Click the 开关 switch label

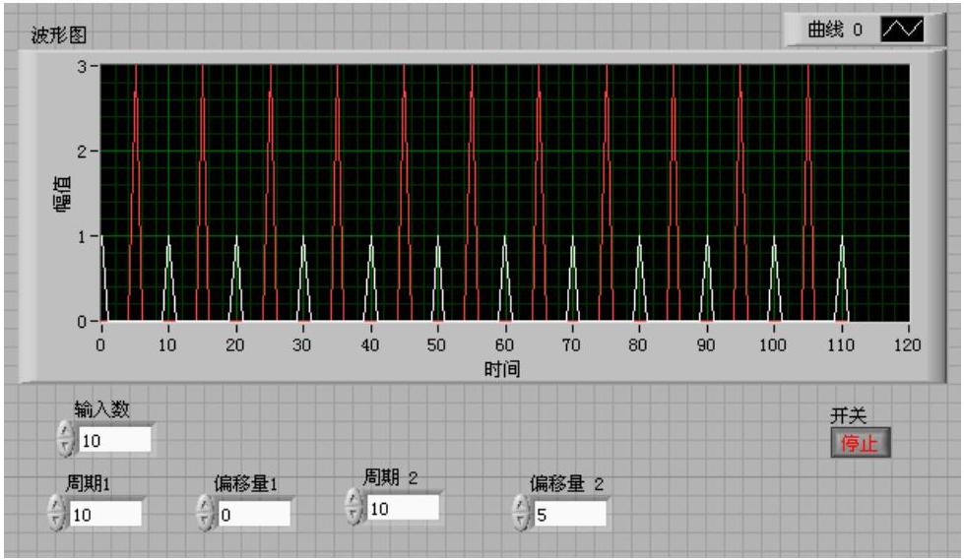[849, 415]
